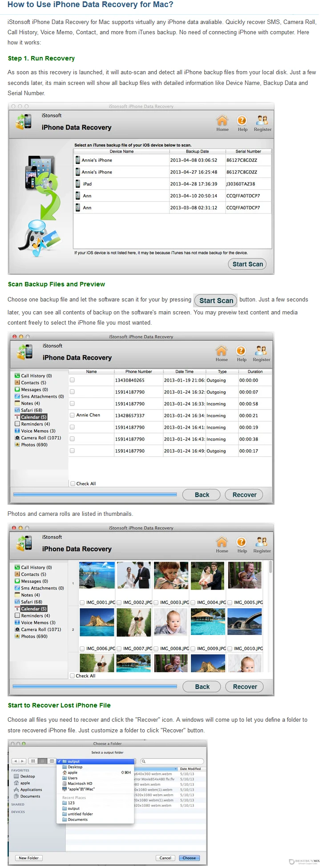
Task: Click the progress bar in the photo thumbnails window
Action: coord(95,687)
